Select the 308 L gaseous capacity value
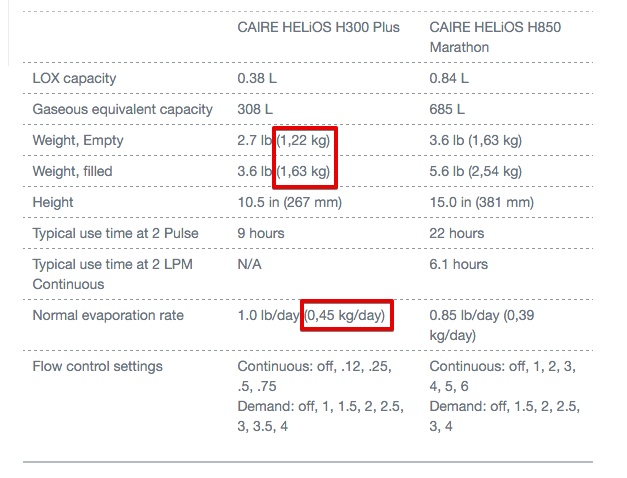This screenshot has height=478, width=627. click(x=256, y=109)
